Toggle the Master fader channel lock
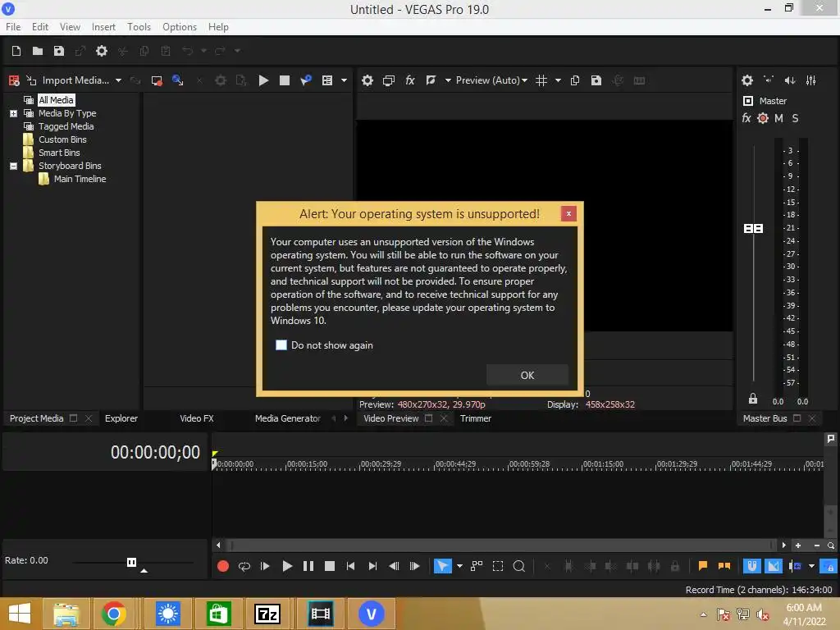The image size is (840, 630). [753, 399]
